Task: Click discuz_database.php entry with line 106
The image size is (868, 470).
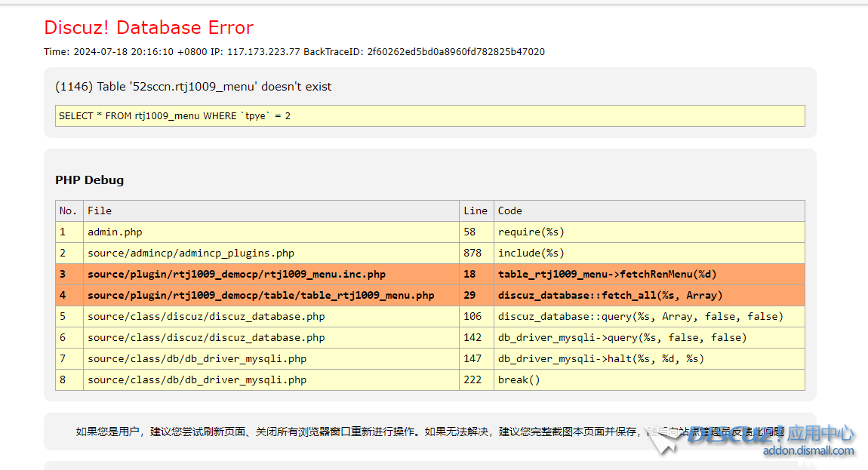Action: tap(206, 316)
